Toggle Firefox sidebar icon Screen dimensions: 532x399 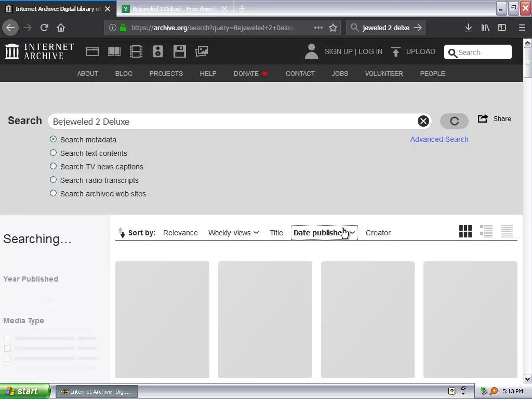click(x=502, y=28)
